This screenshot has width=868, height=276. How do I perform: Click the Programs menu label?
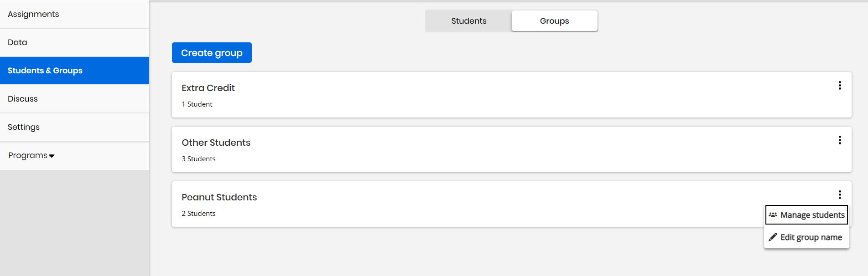pyautogui.click(x=28, y=155)
